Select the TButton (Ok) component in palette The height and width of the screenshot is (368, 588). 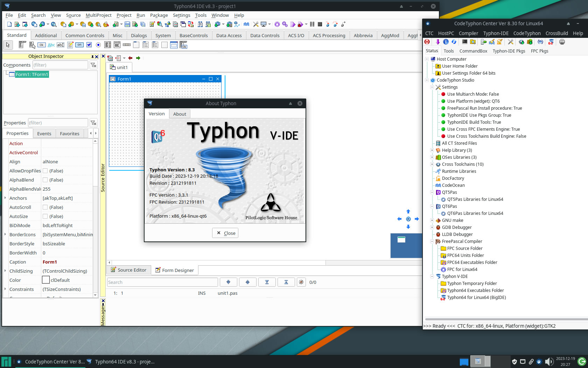pyautogui.click(x=41, y=45)
